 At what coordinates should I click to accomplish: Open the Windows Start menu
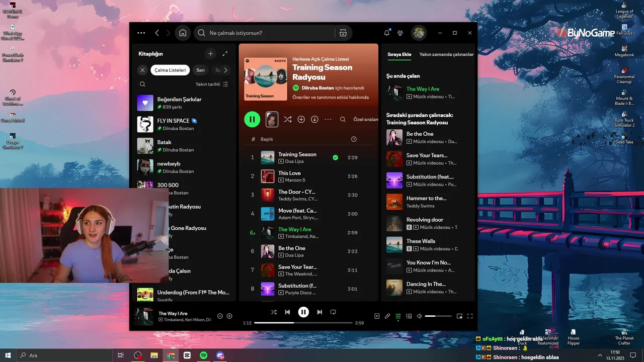point(8,355)
